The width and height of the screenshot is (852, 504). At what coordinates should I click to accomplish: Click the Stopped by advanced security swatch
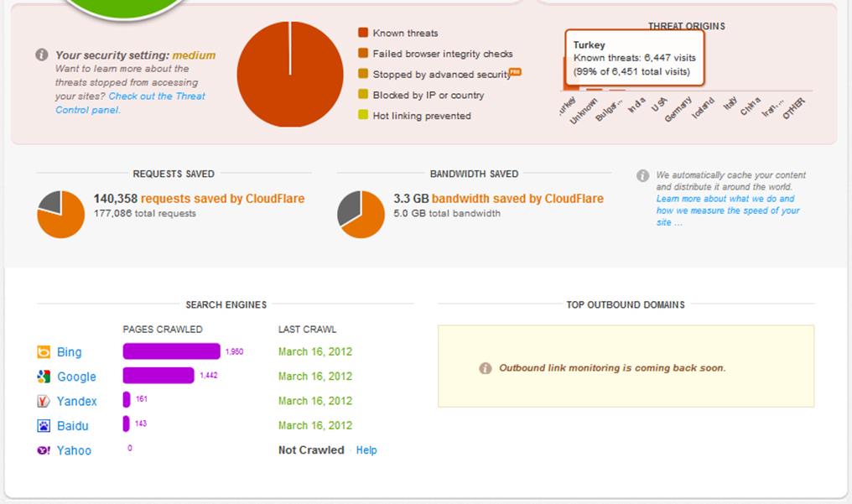(363, 74)
